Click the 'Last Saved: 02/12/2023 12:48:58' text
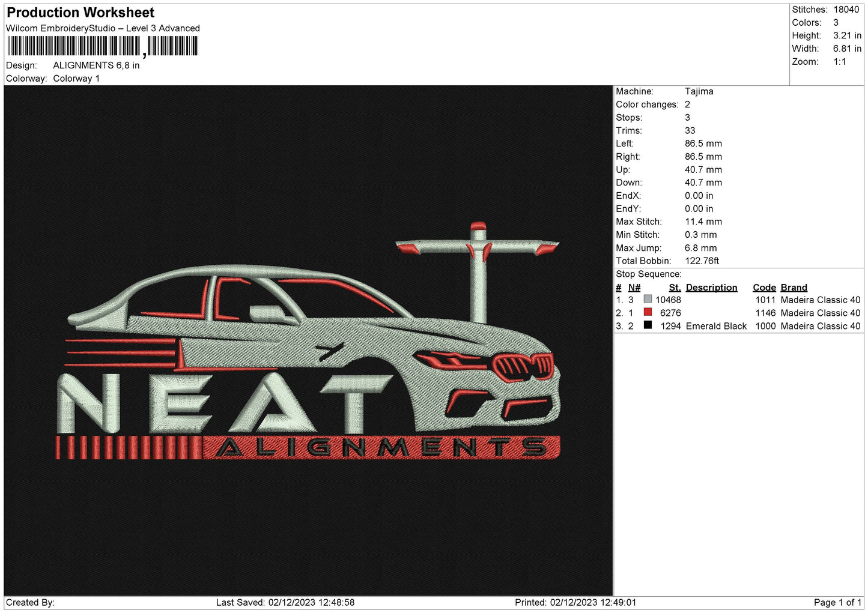The image size is (868, 613). click(x=285, y=603)
